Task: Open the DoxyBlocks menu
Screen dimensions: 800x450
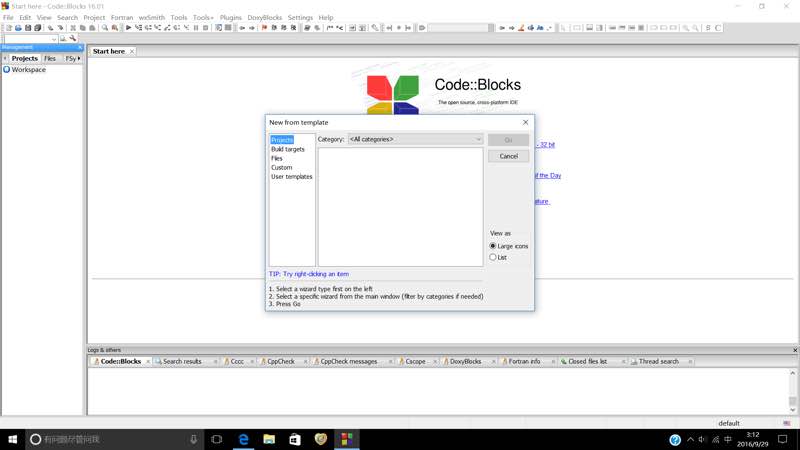Action: [264, 17]
